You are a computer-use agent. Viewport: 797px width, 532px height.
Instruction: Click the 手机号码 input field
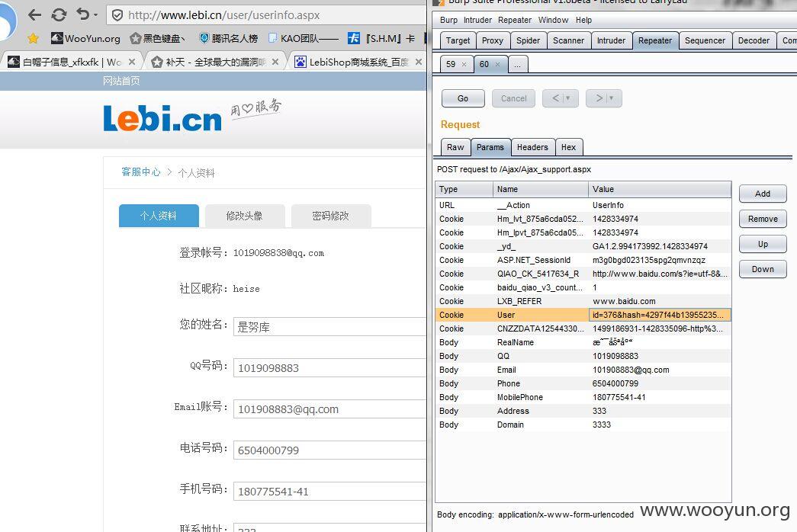point(329,492)
